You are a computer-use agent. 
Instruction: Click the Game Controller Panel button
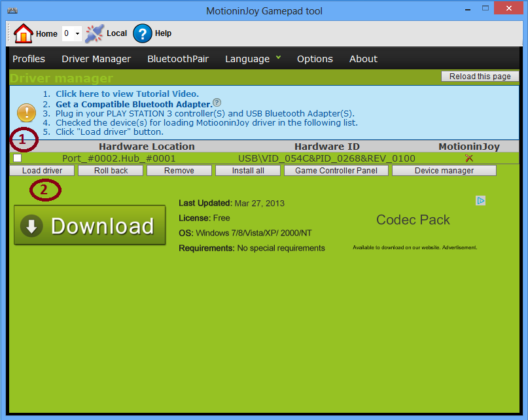click(336, 171)
